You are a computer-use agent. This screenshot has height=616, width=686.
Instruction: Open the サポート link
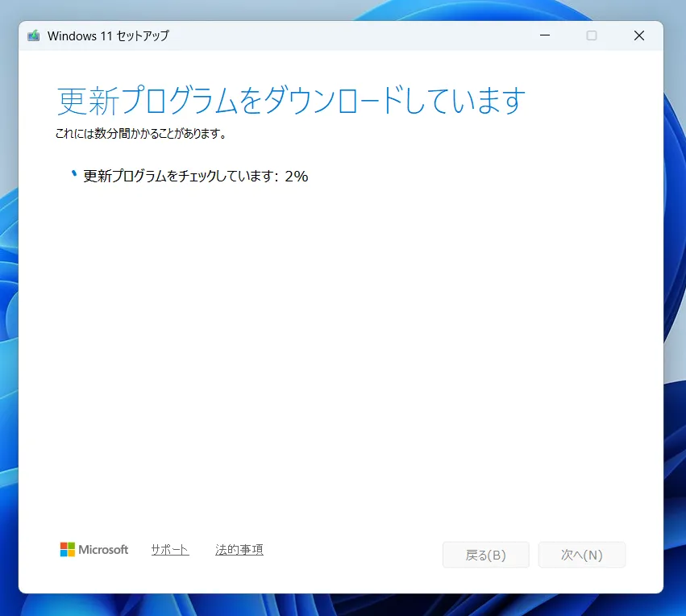[x=170, y=550]
